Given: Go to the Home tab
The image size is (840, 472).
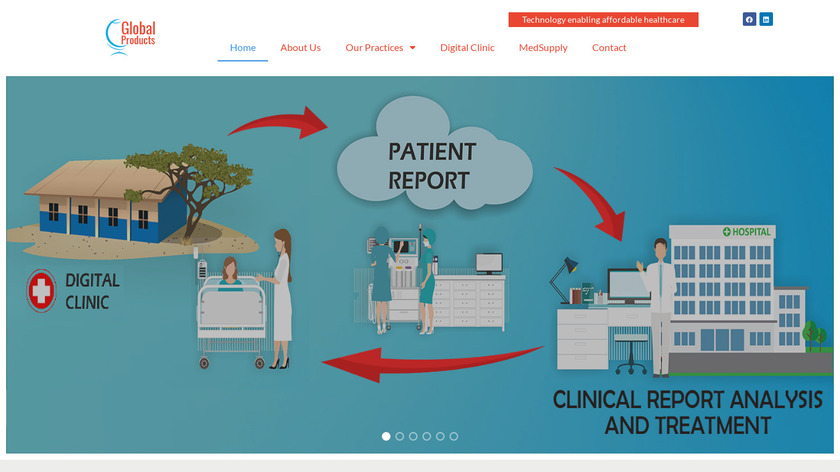Looking at the screenshot, I should click(243, 48).
